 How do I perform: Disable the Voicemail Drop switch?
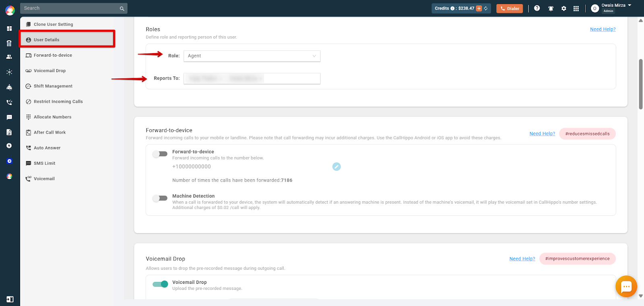(x=160, y=284)
